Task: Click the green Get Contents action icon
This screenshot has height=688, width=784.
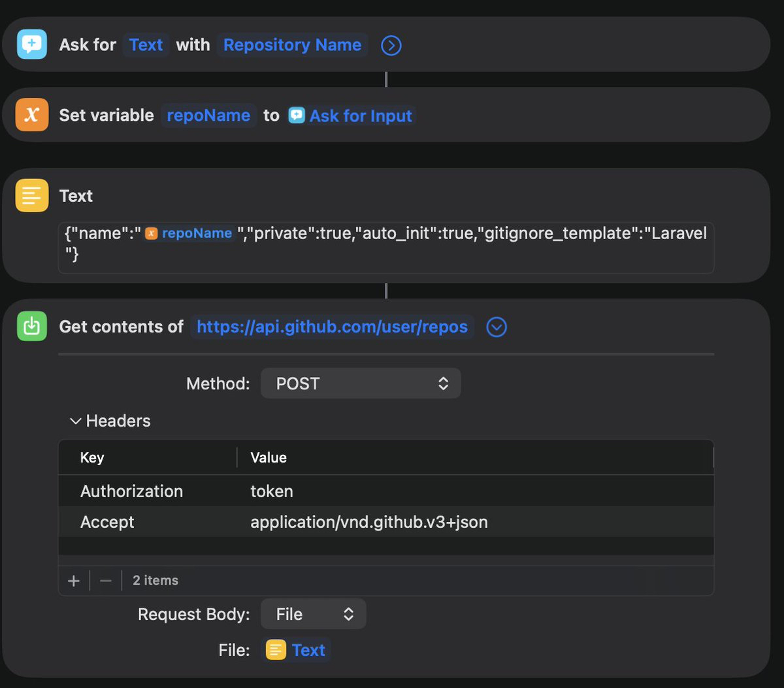Action: click(31, 327)
